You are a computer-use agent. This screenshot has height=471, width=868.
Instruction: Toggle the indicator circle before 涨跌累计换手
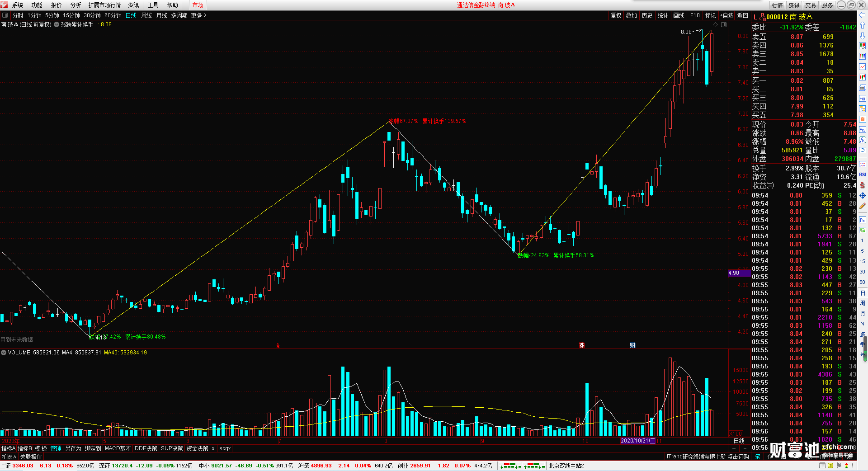57,24
